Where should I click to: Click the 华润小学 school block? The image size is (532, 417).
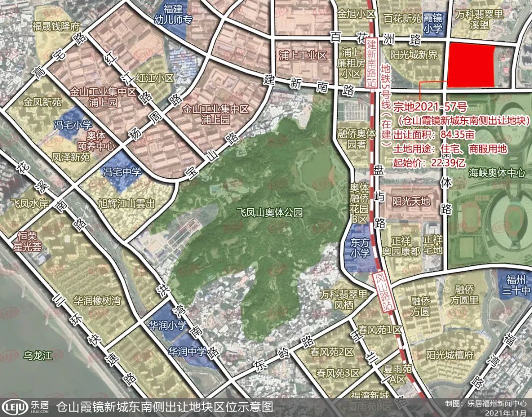click(168, 326)
